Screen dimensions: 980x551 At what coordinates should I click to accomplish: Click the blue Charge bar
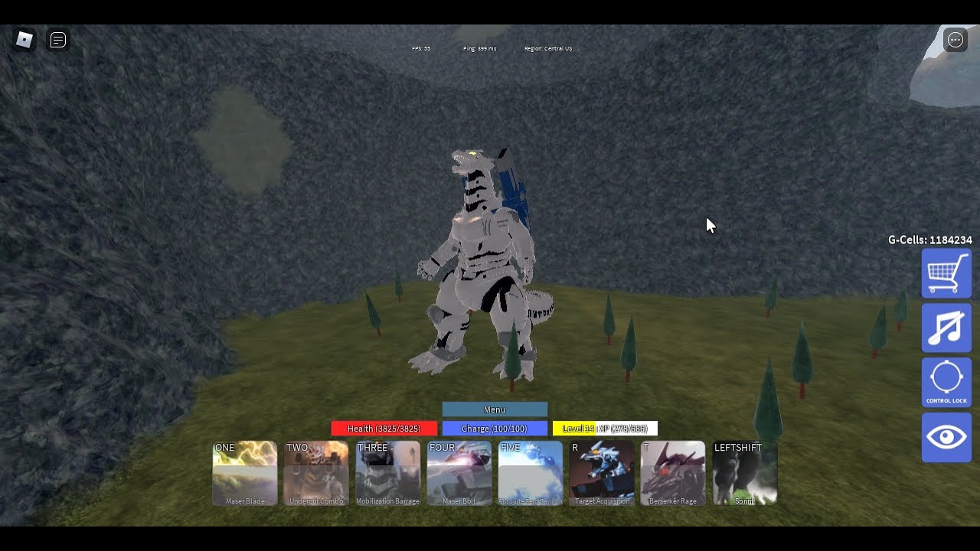(495, 429)
